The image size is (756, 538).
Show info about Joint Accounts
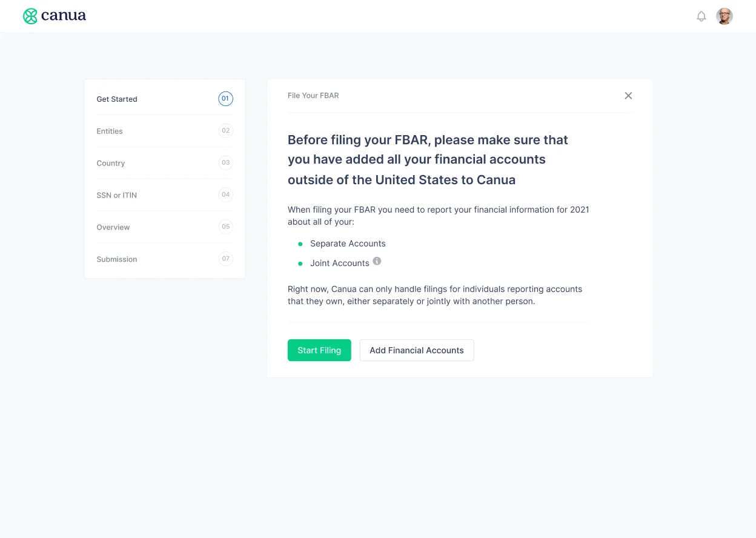click(x=377, y=261)
